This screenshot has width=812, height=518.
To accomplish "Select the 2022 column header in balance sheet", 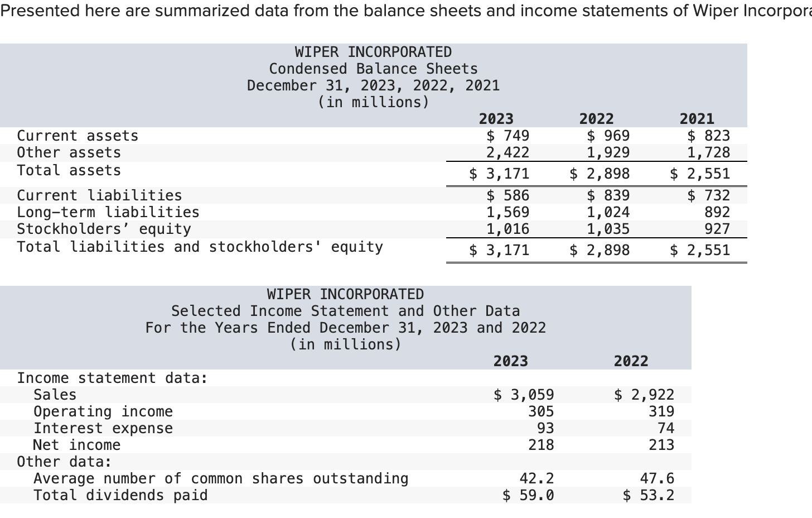I will coord(596,118).
